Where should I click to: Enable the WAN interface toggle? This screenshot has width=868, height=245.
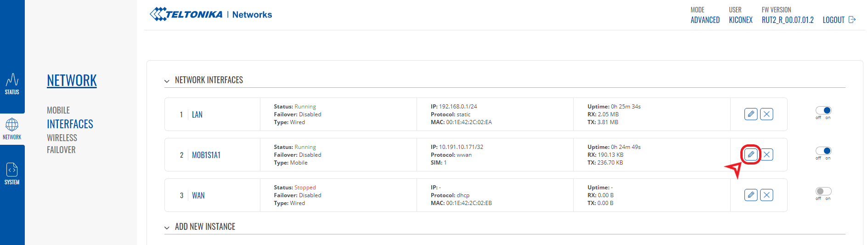(x=823, y=191)
